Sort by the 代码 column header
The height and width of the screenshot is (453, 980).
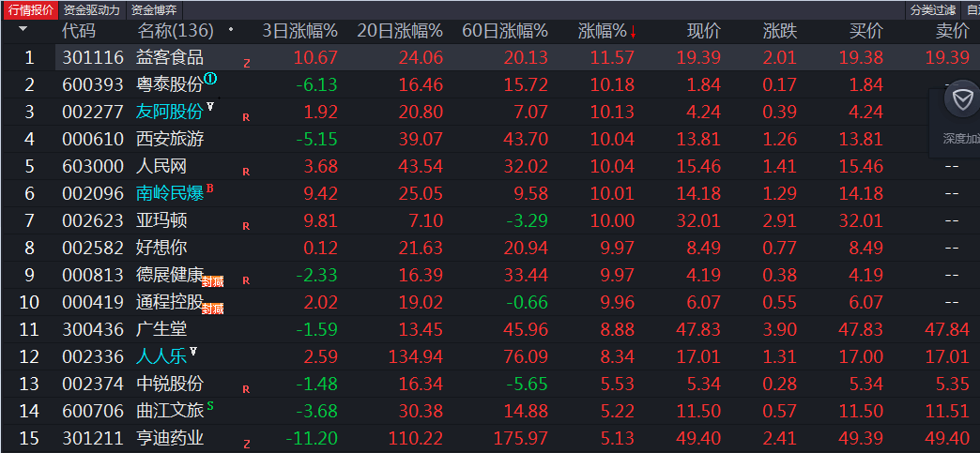click(x=79, y=31)
